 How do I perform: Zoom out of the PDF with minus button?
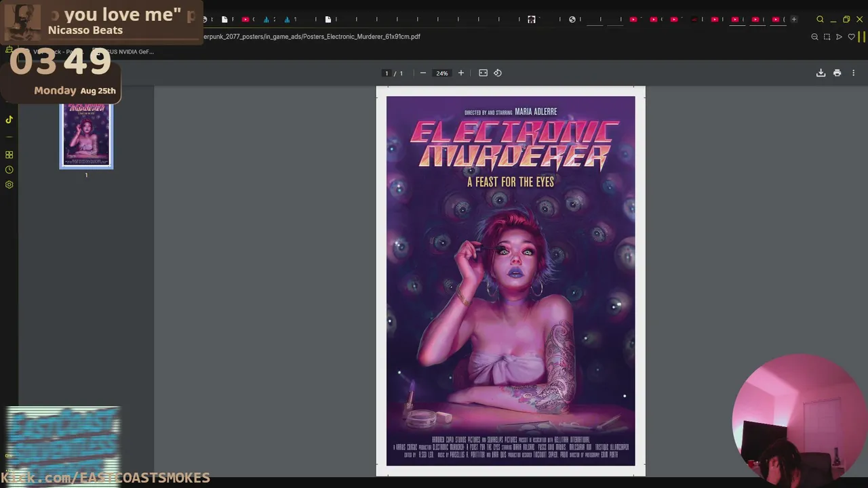(423, 73)
